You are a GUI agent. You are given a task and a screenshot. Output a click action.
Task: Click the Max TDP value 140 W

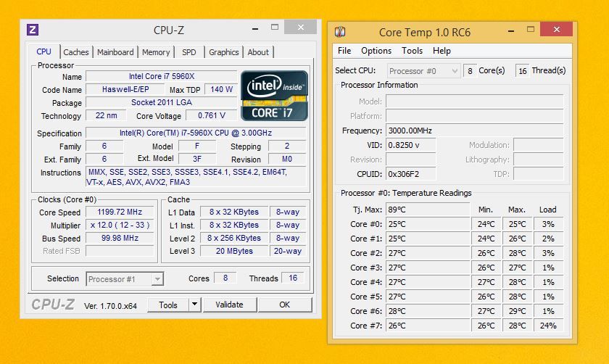coord(221,89)
